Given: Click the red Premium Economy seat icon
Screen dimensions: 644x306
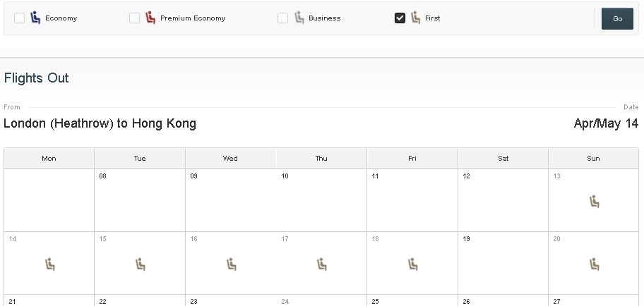Looking at the screenshot, I should 150,18.
